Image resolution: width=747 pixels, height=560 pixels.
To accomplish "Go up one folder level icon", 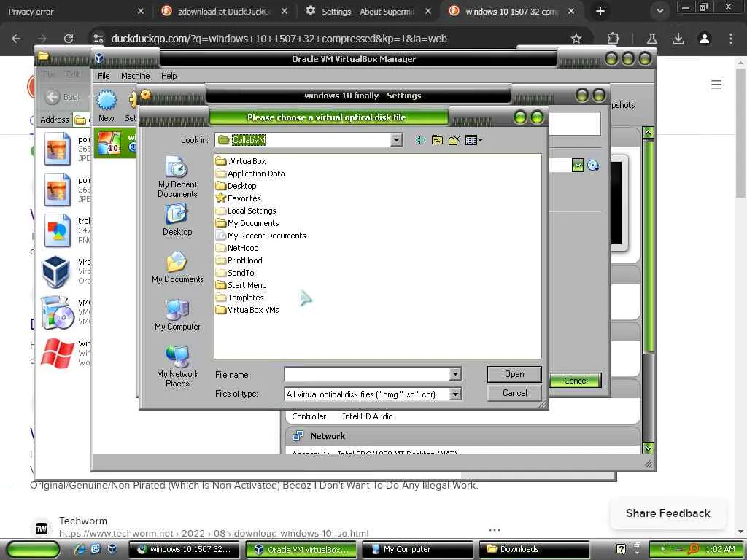I will pyautogui.click(x=437, y=140).
